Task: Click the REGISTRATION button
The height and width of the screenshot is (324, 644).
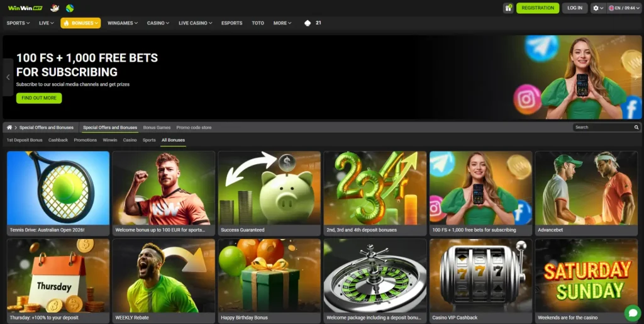Action: pos(538,8)
